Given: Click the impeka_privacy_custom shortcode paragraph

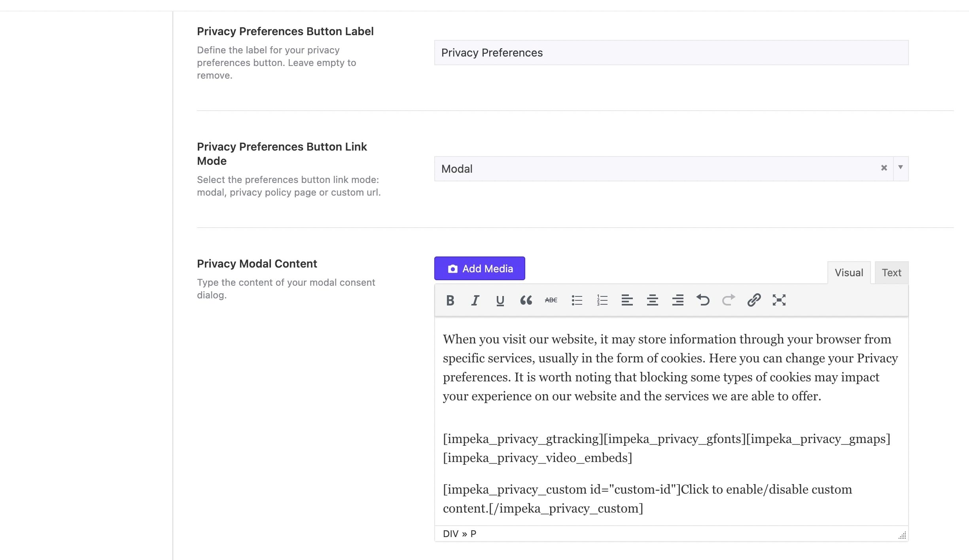Looking at the screenshot, I should [647, 499].
